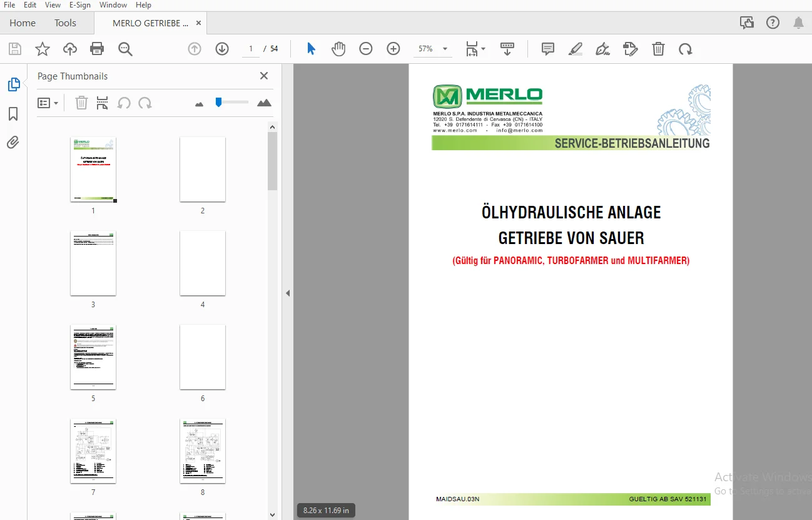
Task: Open the thumbnail print pages icon
Action: (x=103, y=103)
